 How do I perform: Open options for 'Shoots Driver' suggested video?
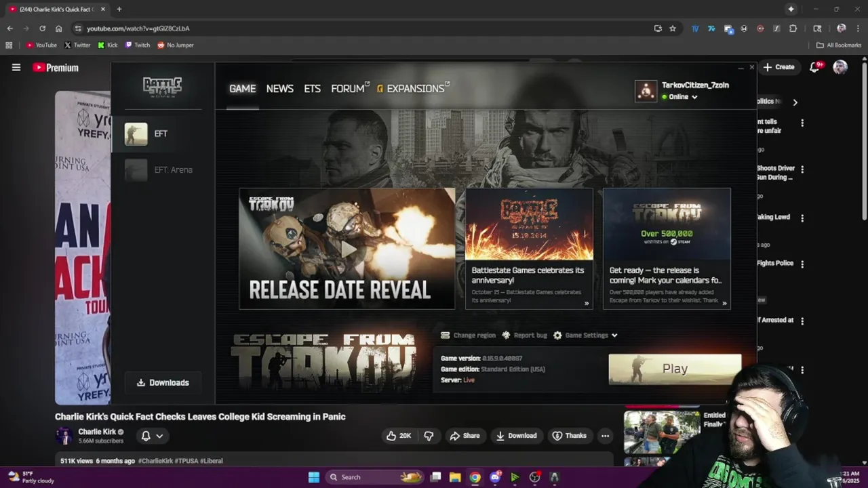pyautogui.click(x=802, y=169)
